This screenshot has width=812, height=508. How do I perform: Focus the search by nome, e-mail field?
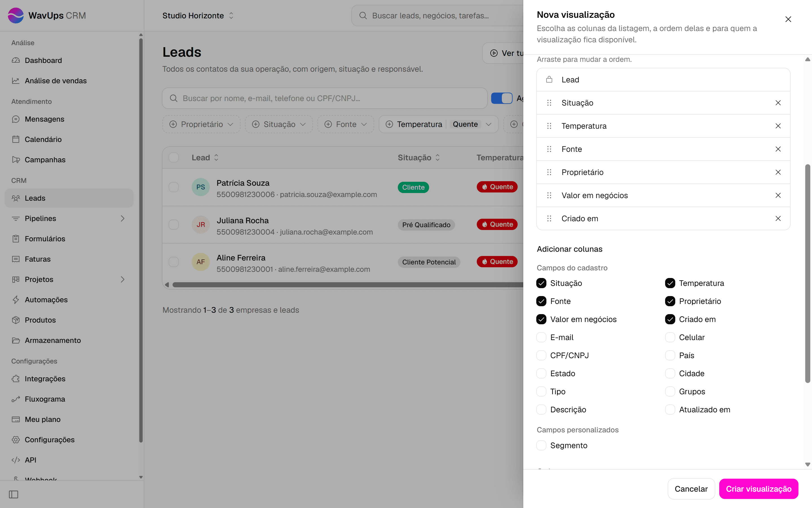[325, 98]
